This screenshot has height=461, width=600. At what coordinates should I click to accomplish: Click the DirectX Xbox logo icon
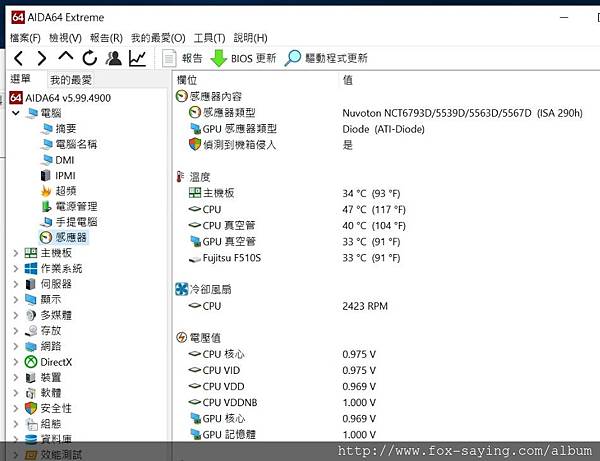coord(31,362)
